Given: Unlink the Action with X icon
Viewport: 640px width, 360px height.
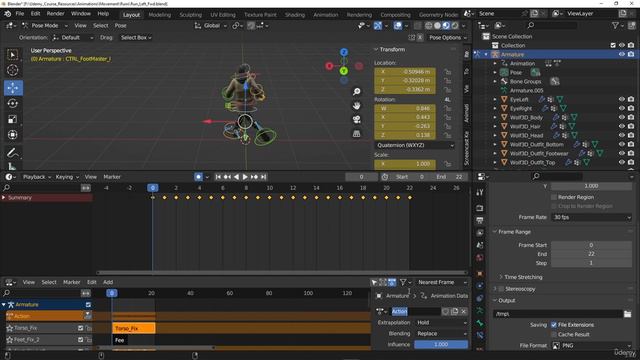Looking at the screenshot, I should point(464,311).
